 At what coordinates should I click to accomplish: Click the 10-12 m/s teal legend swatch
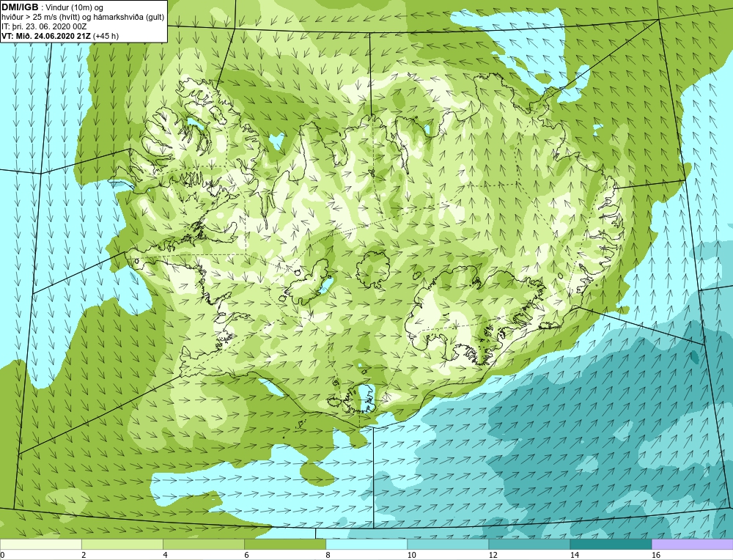(448, 544)
